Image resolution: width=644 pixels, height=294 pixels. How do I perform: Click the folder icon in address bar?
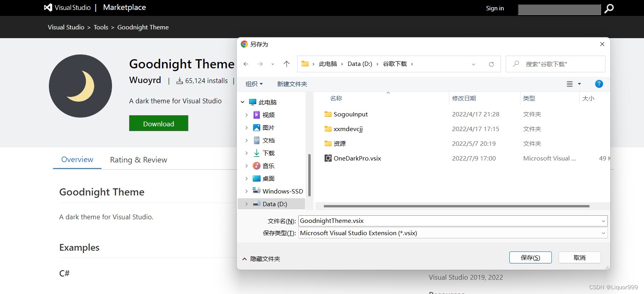(305, 64)
